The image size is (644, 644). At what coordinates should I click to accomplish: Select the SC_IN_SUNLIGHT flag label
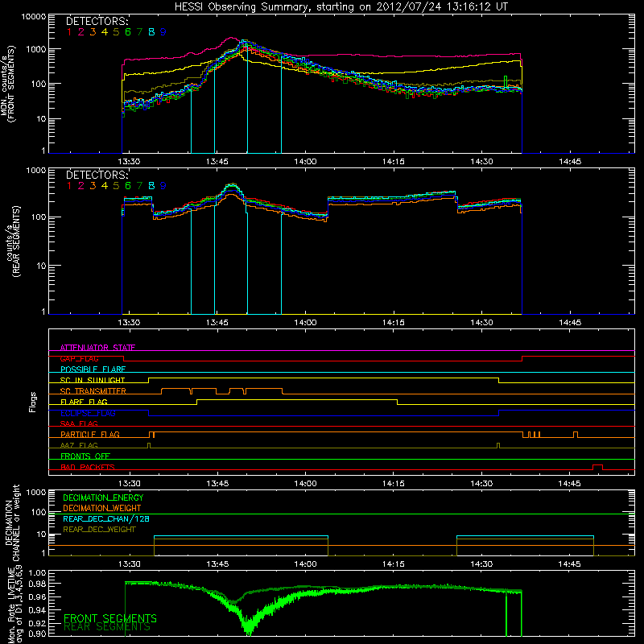[x=93, y=380]
